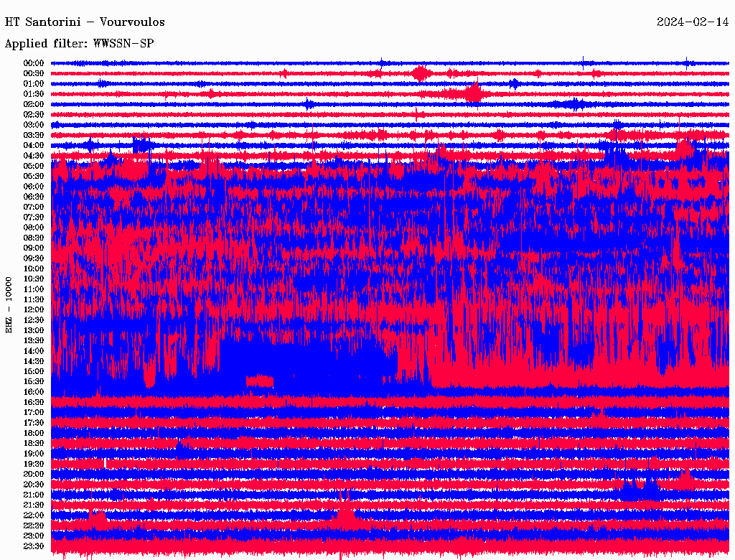Select the 05:00 time label
The width and height of the screenshot is (735, 560).
tap(34, 166)
